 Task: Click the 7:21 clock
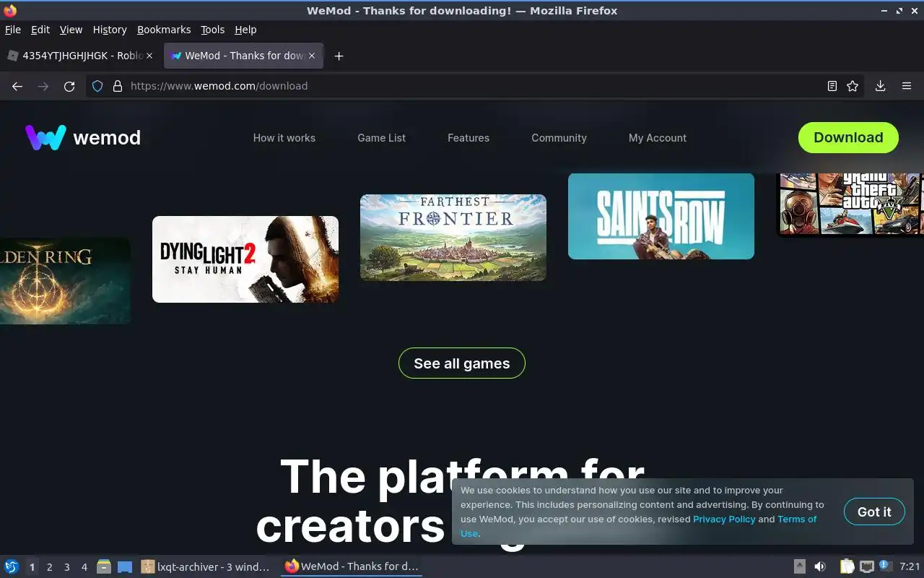(910, 566)
